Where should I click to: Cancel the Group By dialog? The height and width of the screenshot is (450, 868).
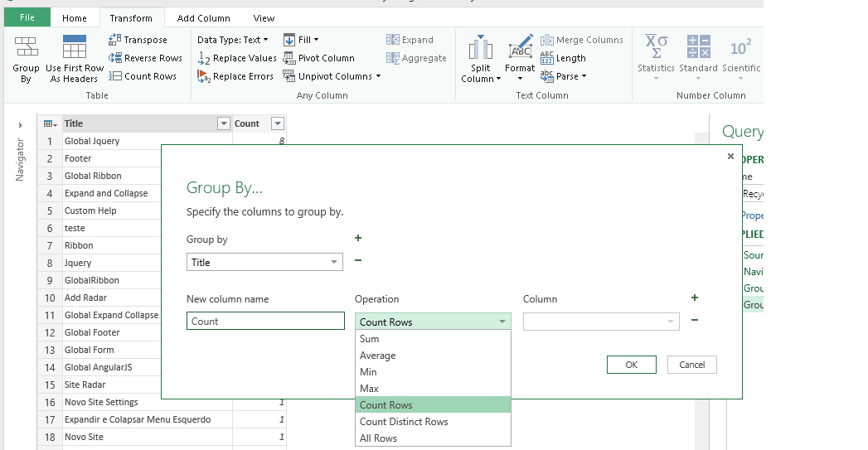(x=691, y=365)
